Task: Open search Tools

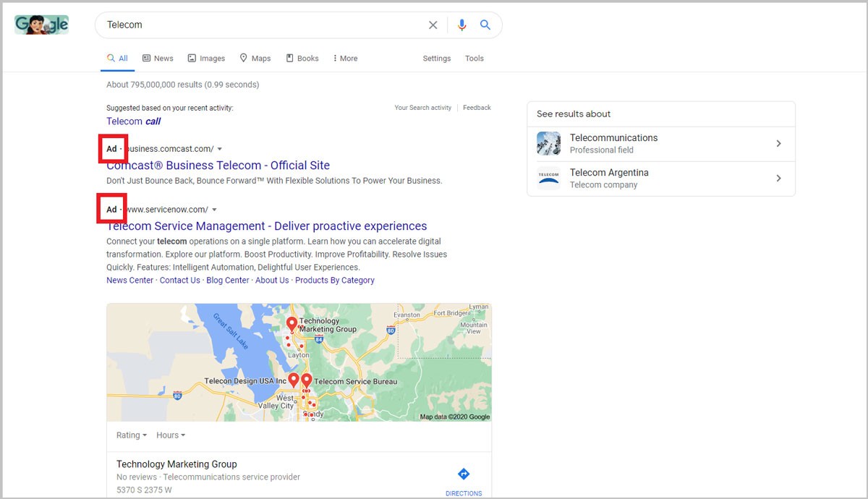Action: click(475, 59)
